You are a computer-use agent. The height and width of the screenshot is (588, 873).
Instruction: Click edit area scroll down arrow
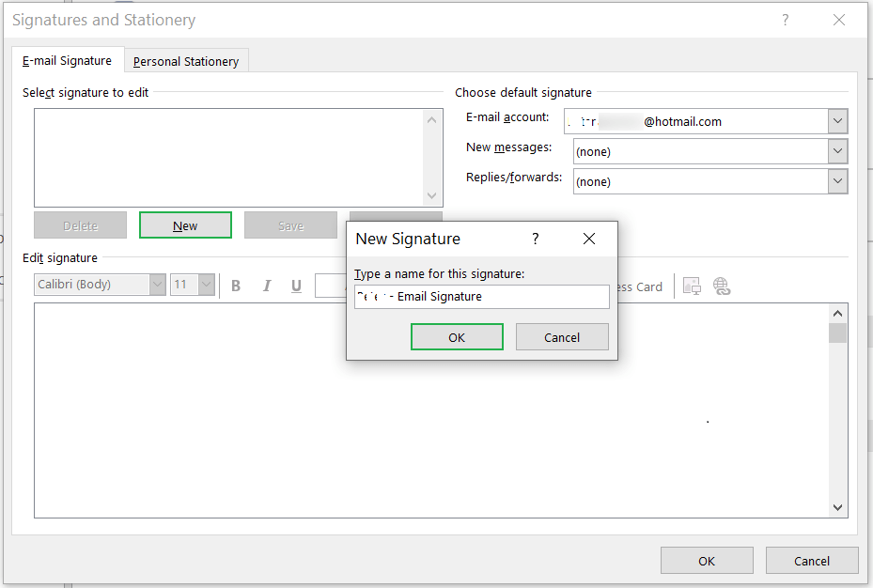[837, 507]
